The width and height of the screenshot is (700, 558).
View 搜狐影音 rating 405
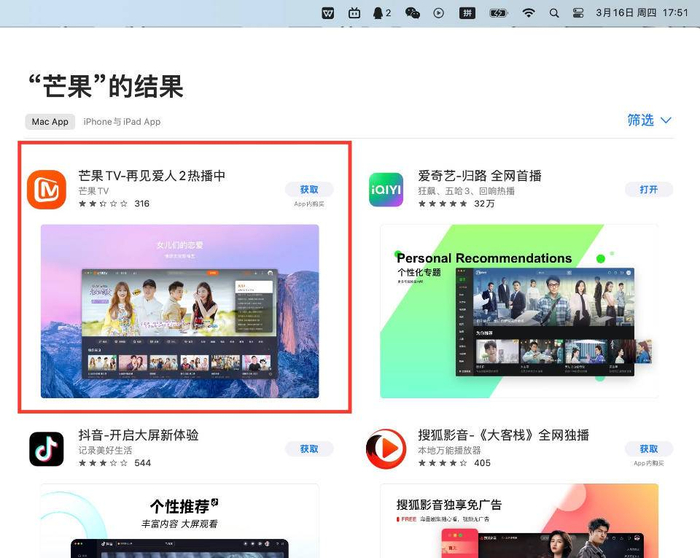[x=454, y=463]
